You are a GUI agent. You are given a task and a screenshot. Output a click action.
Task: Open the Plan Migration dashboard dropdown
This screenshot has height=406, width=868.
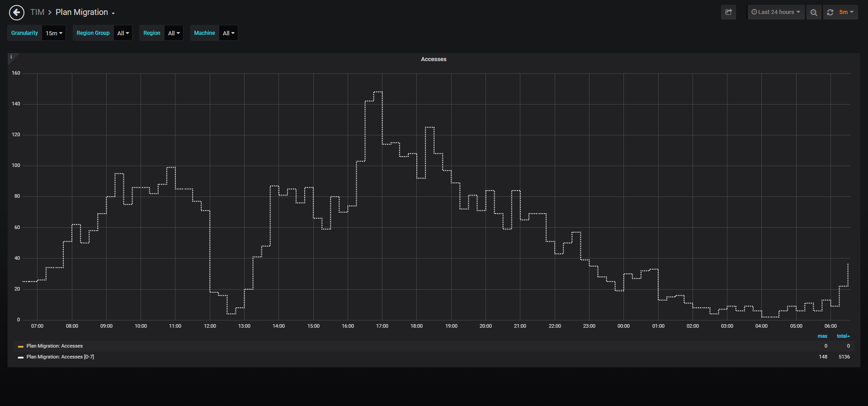point(85,12)
